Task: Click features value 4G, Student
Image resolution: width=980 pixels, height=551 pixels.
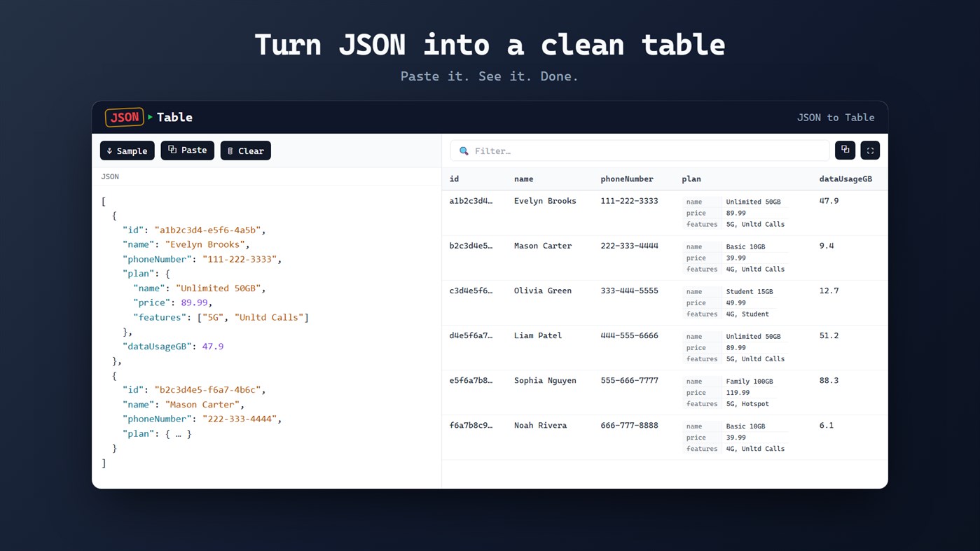Action: (747, 314)
